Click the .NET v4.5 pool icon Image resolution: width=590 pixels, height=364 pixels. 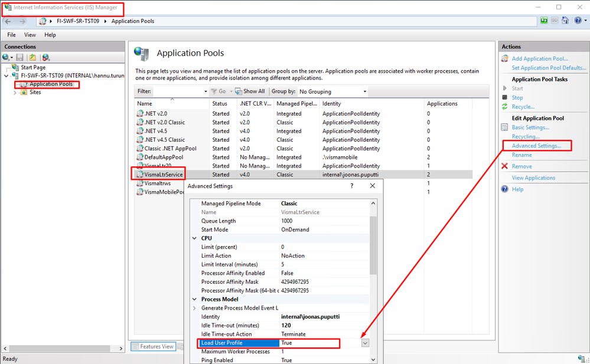click(140, 131)
